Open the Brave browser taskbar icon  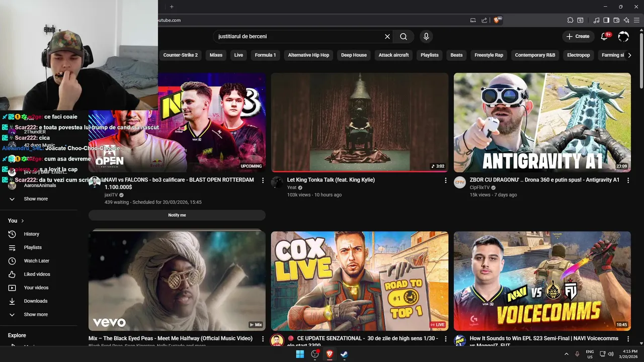(330, 354)
